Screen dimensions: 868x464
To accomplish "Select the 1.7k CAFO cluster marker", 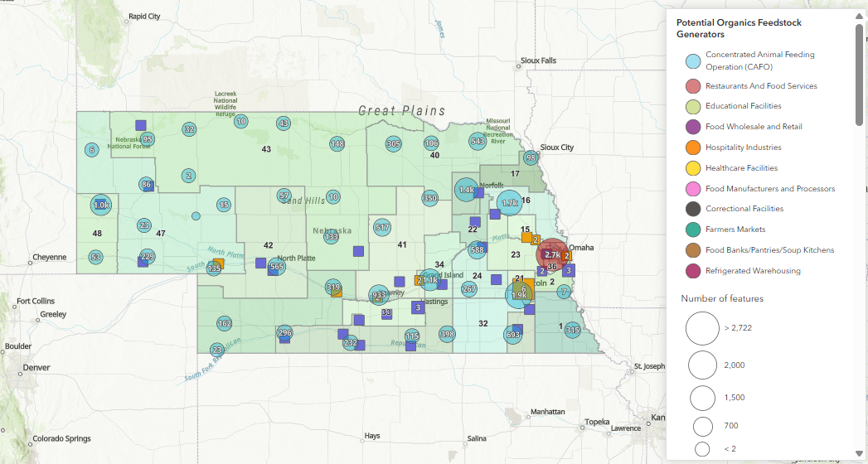I will (x=509, y=202).
